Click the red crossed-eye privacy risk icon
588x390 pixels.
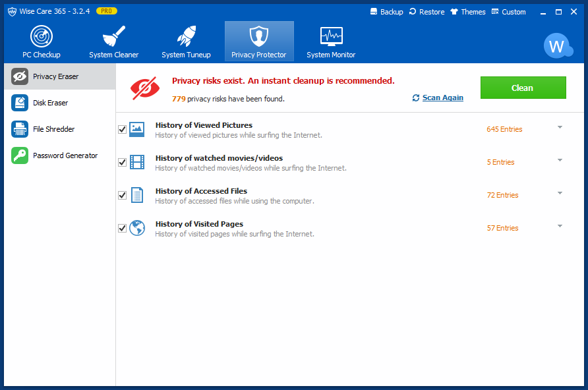(145, 88)
